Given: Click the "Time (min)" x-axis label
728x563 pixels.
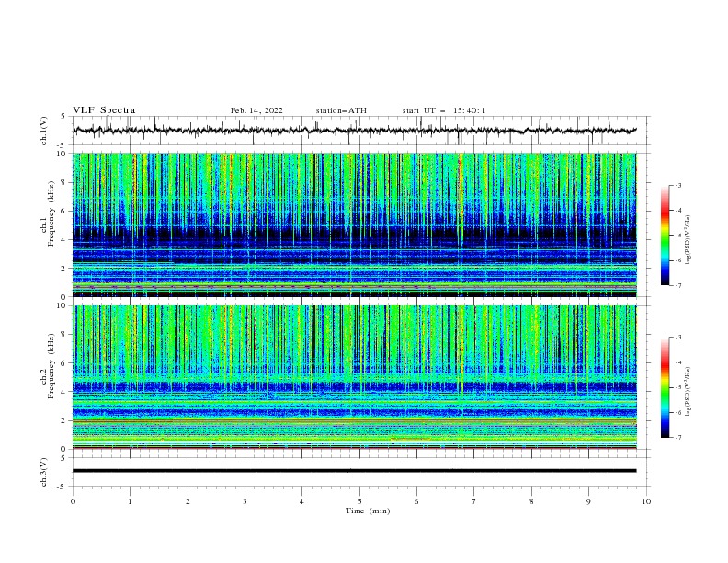Looking at the screenshot, I should [368, 511].
